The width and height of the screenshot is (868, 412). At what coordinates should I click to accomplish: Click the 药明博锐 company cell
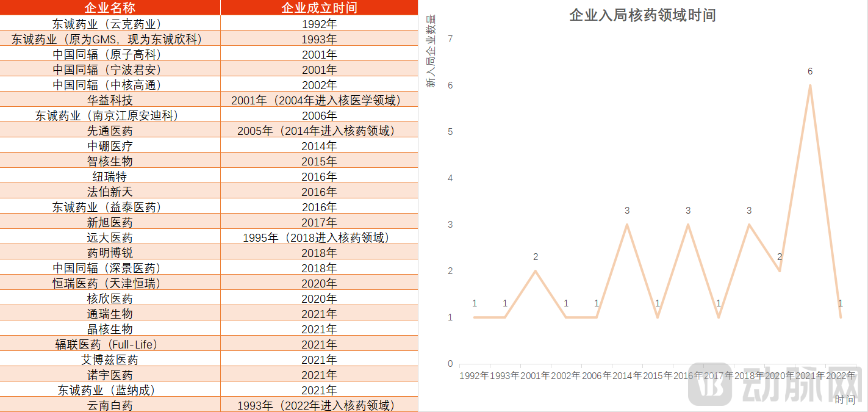point(110,252)
